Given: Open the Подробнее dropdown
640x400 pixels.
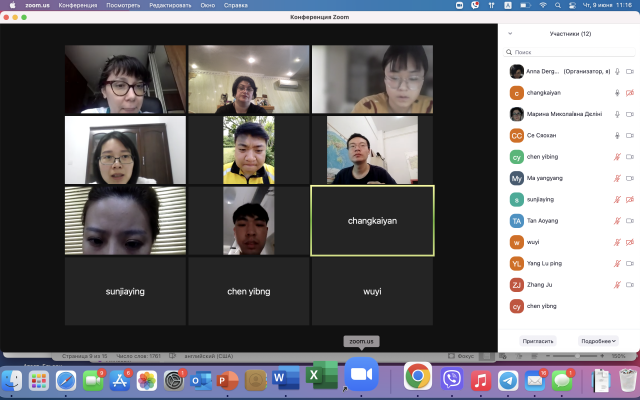Looking at the screenshot, I should (x=598, y=341).
